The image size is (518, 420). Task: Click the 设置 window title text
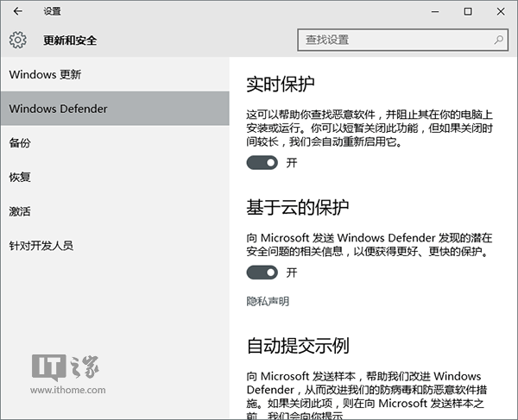click(52, 11)
